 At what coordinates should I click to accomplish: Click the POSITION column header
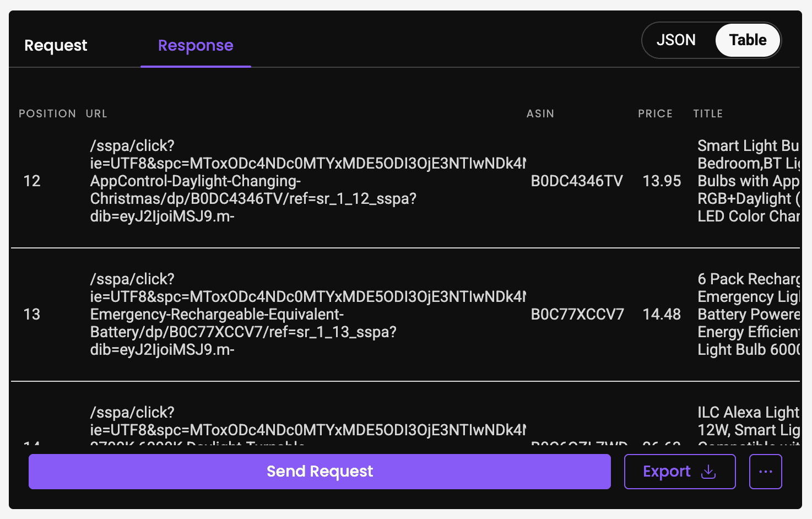click(47, 113)
